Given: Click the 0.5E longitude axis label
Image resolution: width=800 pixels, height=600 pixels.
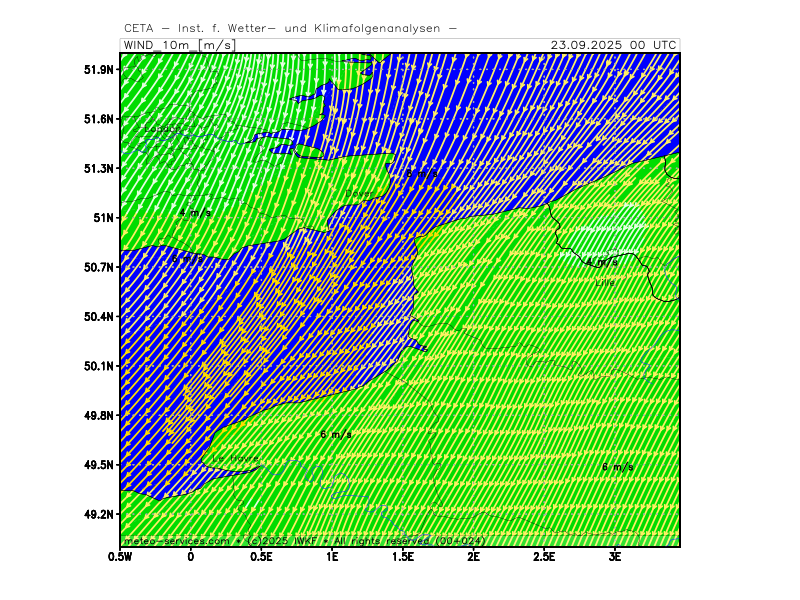Looking at the screenshot, I should [x=261, y=557].
